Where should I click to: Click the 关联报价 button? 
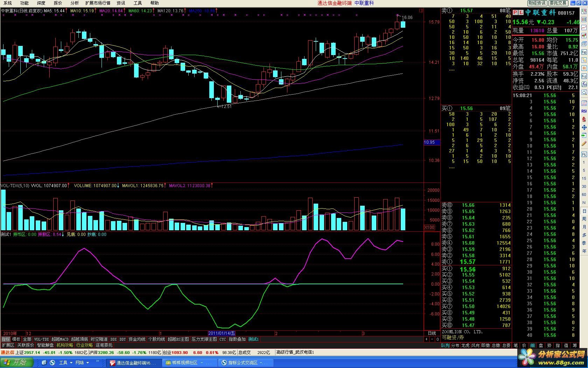point(26,345)
